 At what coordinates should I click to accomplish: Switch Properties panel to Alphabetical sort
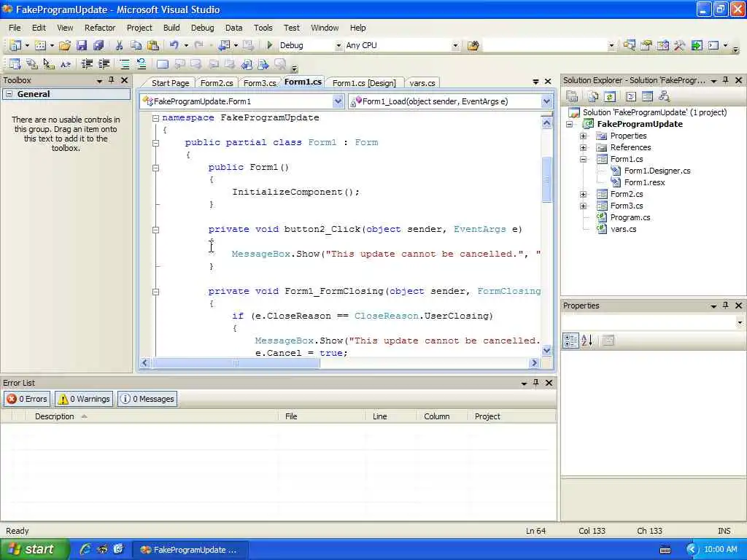(x=587, y=340)
